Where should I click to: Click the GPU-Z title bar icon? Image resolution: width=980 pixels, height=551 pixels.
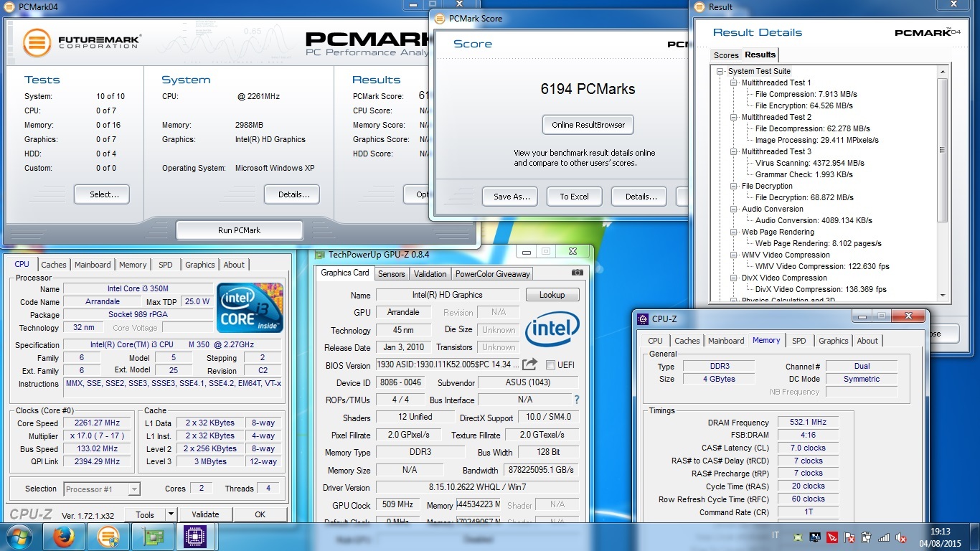(x=320, y=254)
